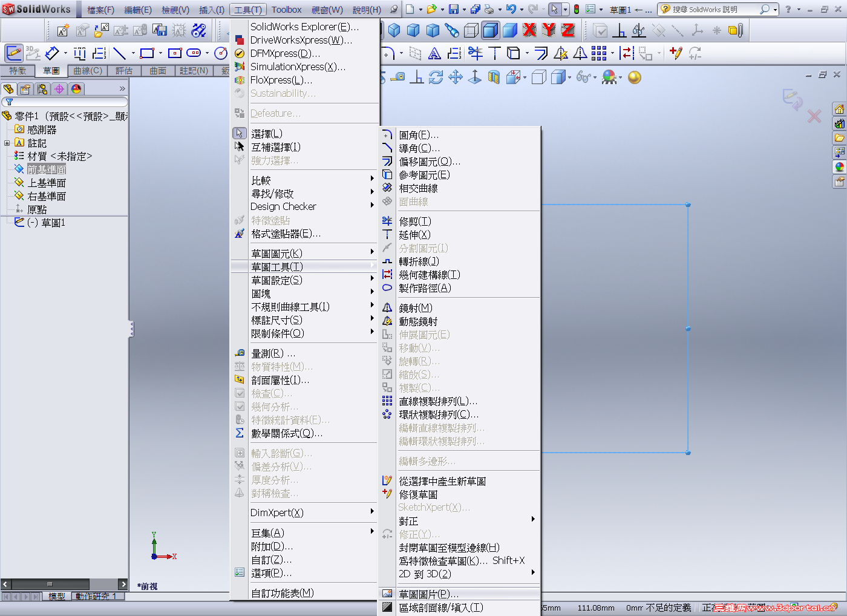Click the home icon in task pane
Viewport: 847px width, 616px height.
pyautogui.click(x=839, y=110)
